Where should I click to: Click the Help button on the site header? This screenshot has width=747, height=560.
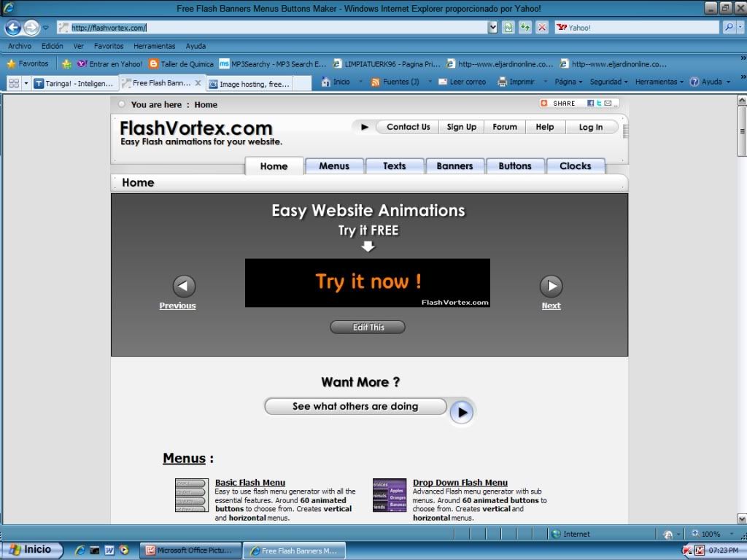tap(544, 127)
